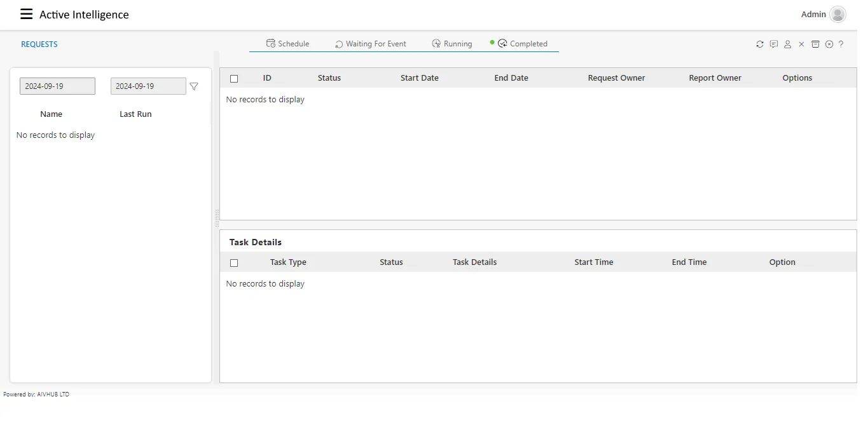Click the Admin profile avatar
This screenshot has width=868, height=439.
click(x=837, y=14)
